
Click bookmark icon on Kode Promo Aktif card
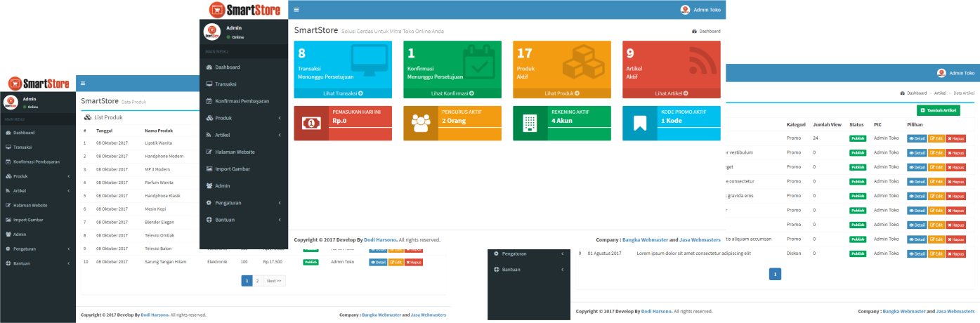[639, 124]
